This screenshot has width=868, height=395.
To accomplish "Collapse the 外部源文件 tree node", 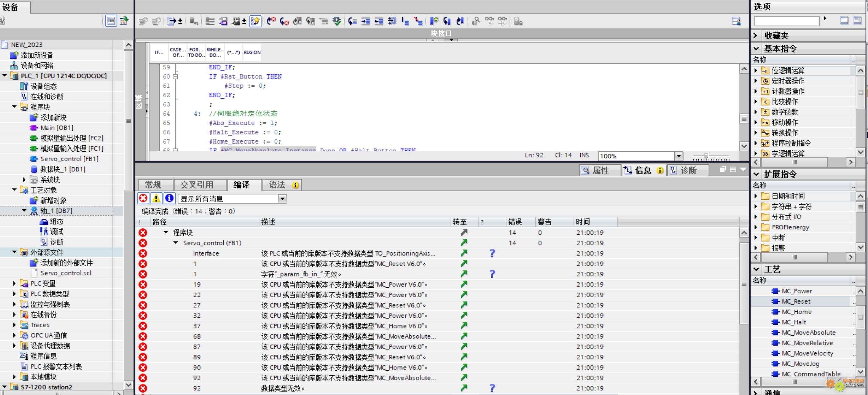I will point(14,252).
